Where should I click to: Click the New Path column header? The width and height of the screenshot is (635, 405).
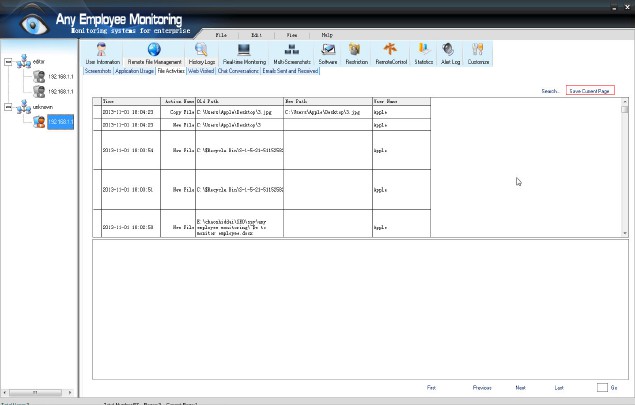coord(328,101)
